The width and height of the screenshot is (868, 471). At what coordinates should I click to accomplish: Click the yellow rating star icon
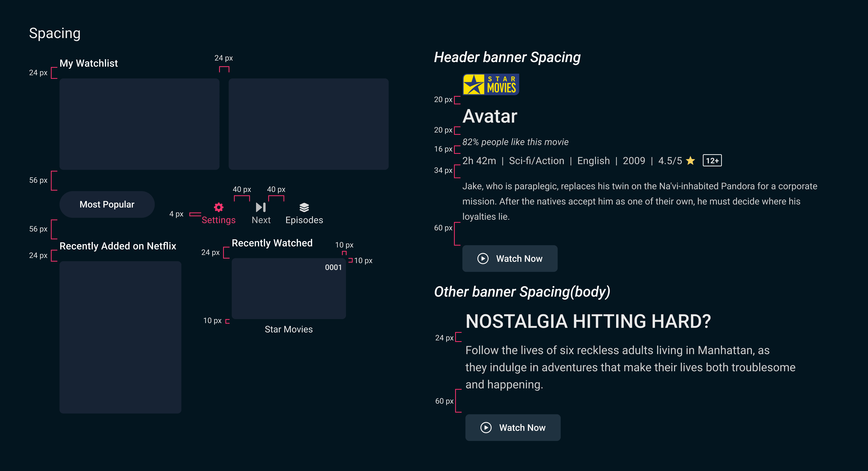coord(690,161)
